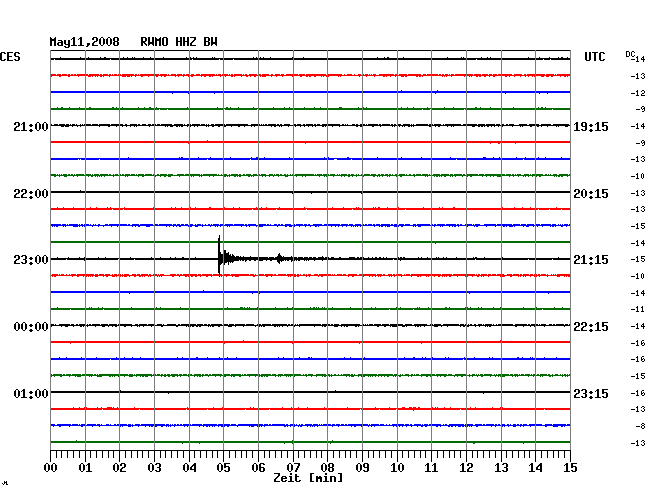
Task: Select minute 06 on the time axis
Action: click(258, 467)
